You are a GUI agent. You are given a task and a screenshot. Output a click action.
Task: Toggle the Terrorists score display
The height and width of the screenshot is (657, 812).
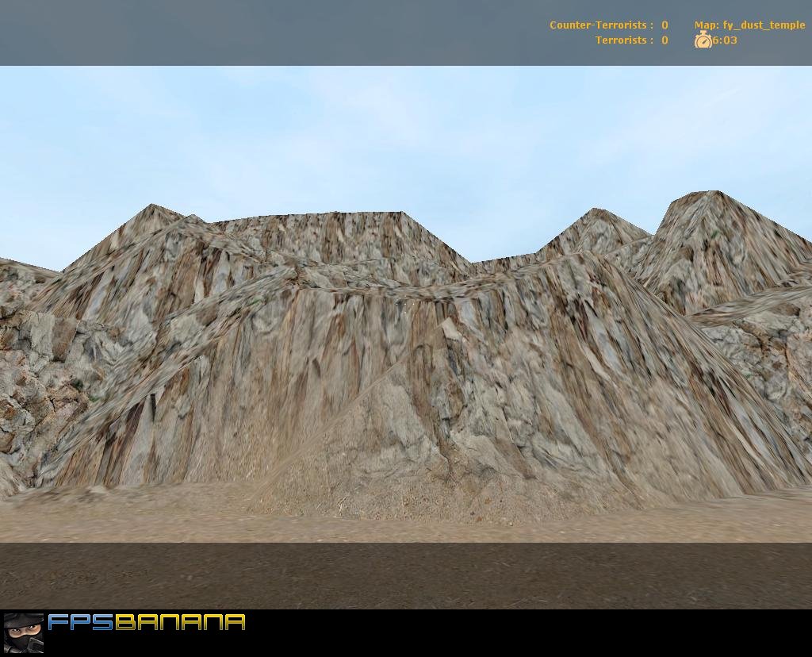pyautogui.click(x=665, y=40)
